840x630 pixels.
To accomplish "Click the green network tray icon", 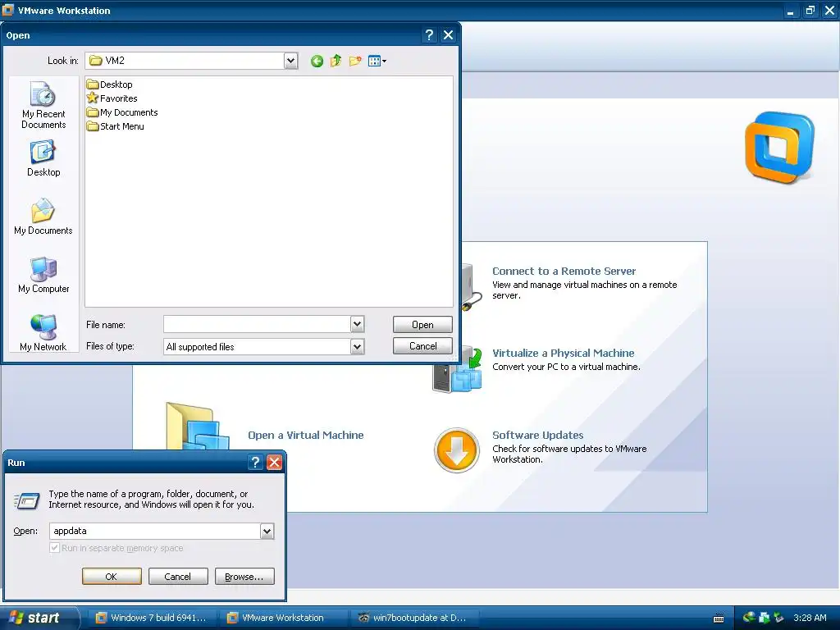I will (x=749, y=618).
